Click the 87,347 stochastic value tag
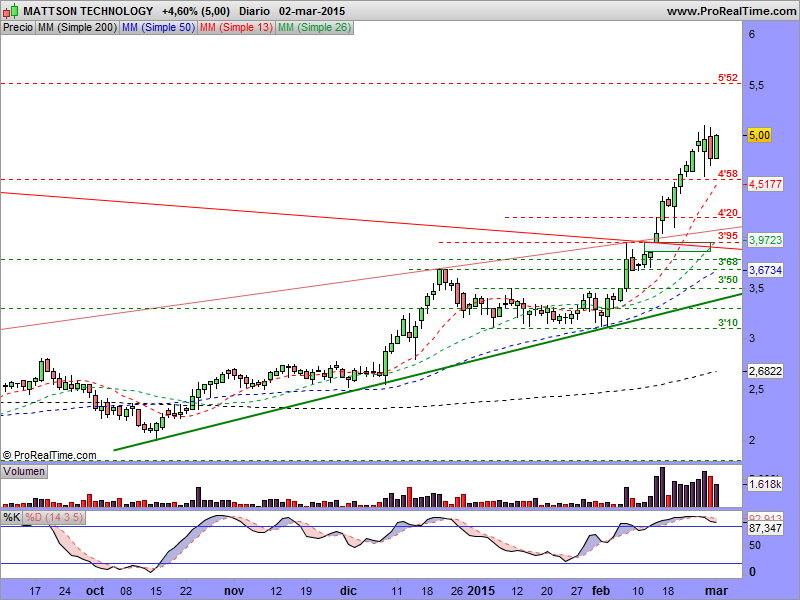The height and width of the screenshot is (600, 800). 765,528
